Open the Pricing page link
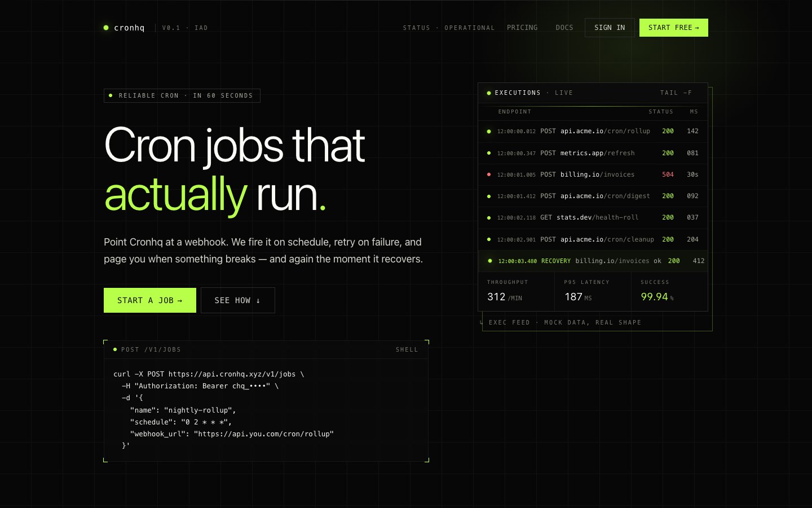The width and height of the screenshot is (812, 508). coord(522,28)
